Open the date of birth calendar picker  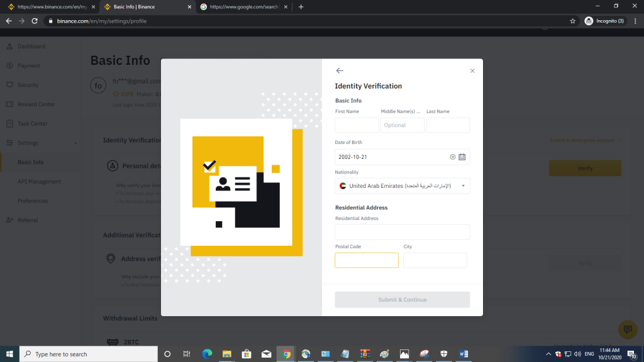[462, 156]
